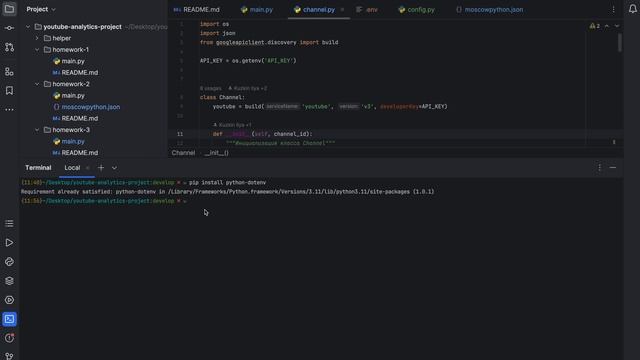The width and height of the screenshot is (640, 360).
Task: Switch to the .env editor tab
Action: [367, 9]
